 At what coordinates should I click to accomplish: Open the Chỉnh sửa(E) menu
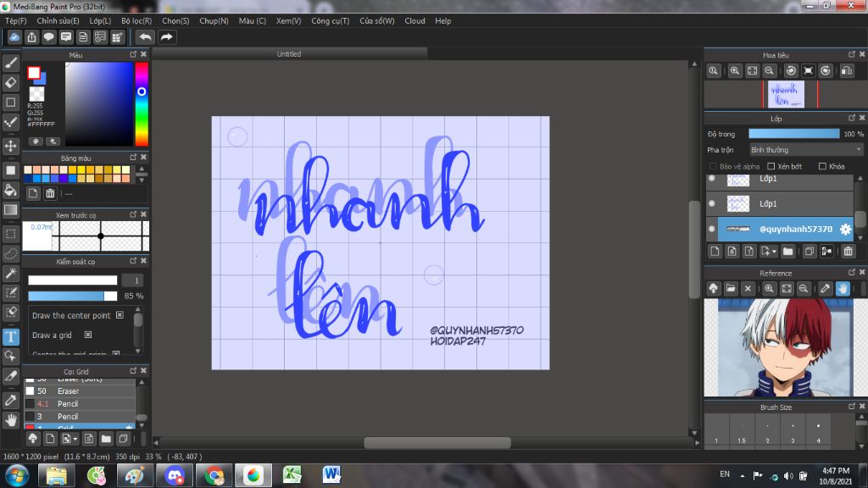[x=58, y=21]
